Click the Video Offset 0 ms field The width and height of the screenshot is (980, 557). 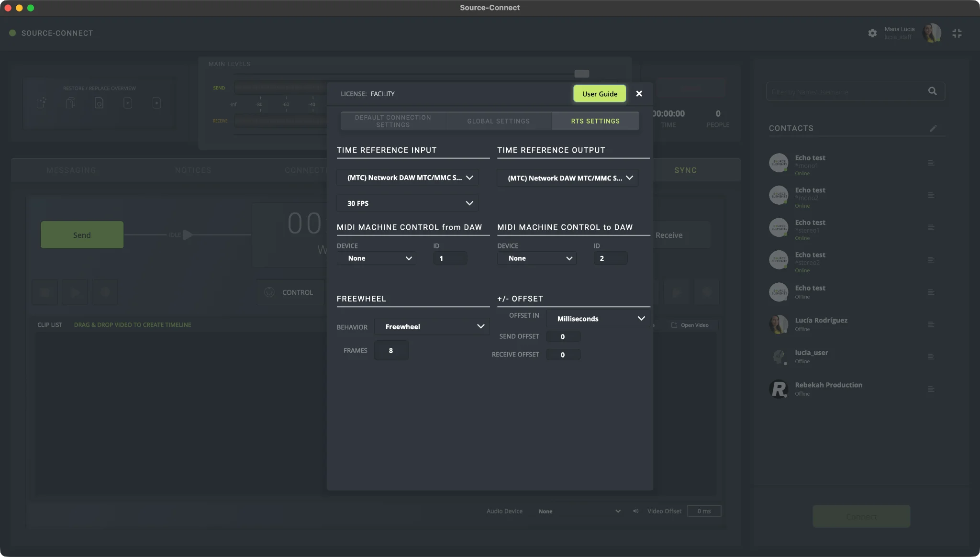click(x=704, y=511)
